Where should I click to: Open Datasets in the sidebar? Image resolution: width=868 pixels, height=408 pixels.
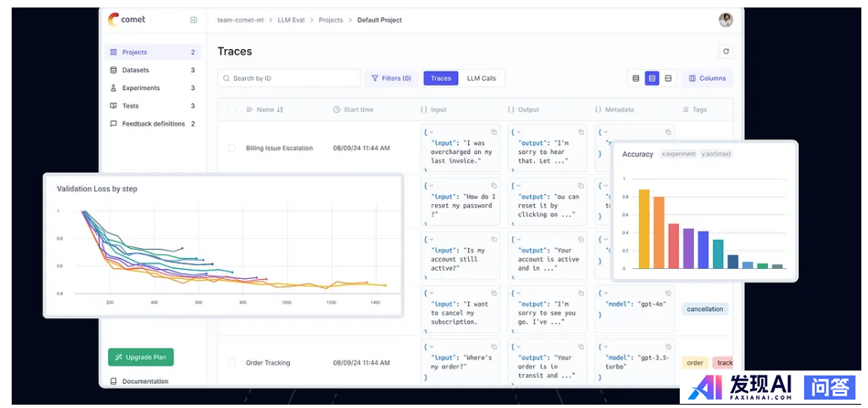coord(135,70)
